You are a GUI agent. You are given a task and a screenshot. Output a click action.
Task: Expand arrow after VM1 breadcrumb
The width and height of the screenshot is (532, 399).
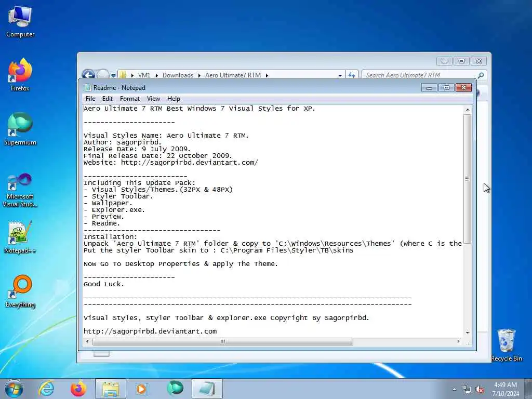157,75
